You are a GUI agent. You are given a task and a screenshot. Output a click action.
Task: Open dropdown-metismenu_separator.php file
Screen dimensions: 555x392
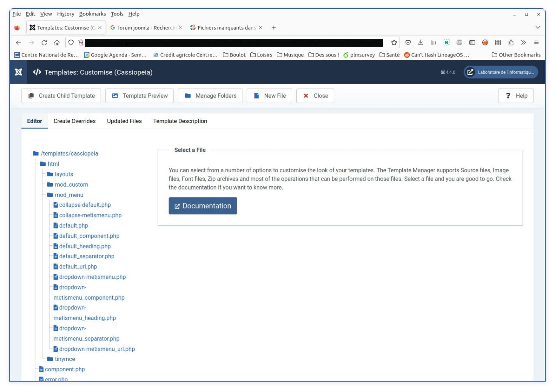(87, 334)
